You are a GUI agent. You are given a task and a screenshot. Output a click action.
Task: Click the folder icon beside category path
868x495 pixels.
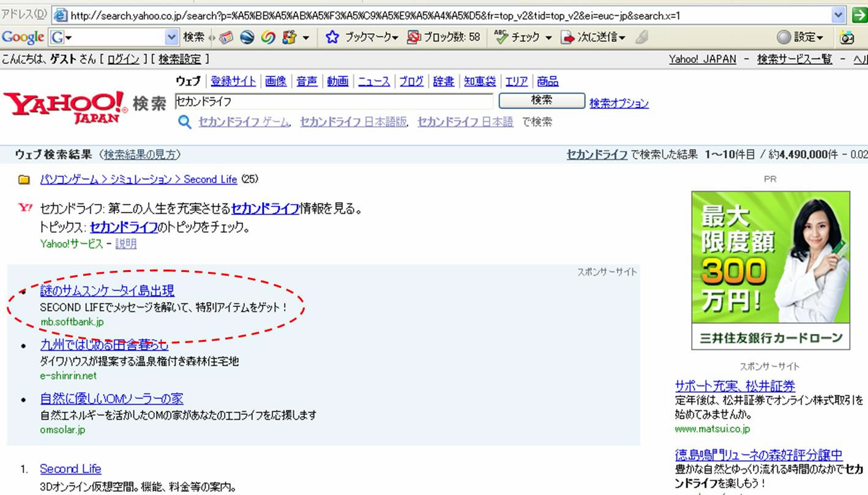point(24,180)
